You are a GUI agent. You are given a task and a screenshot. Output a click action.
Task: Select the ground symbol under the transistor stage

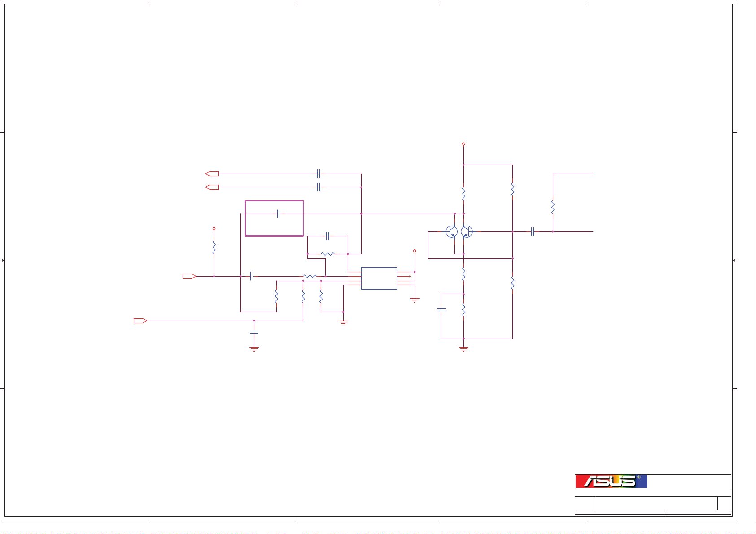click(x=463, y=349)
